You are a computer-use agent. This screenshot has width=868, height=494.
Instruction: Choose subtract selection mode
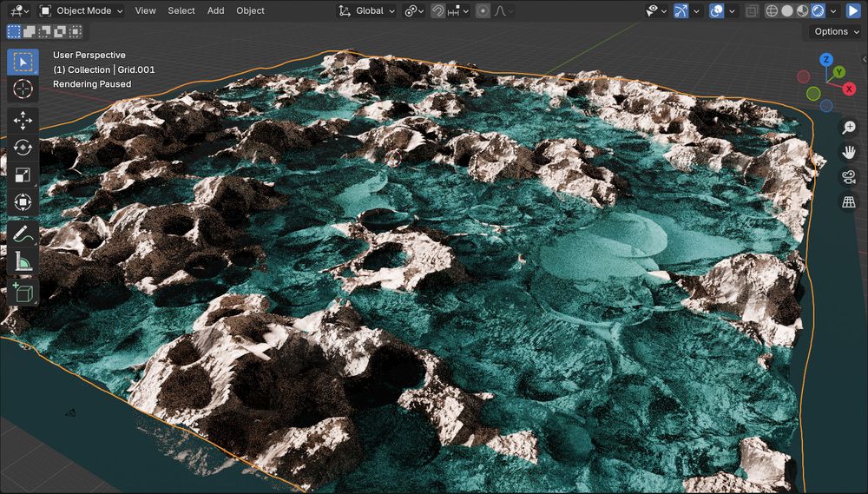click(45, 31)
